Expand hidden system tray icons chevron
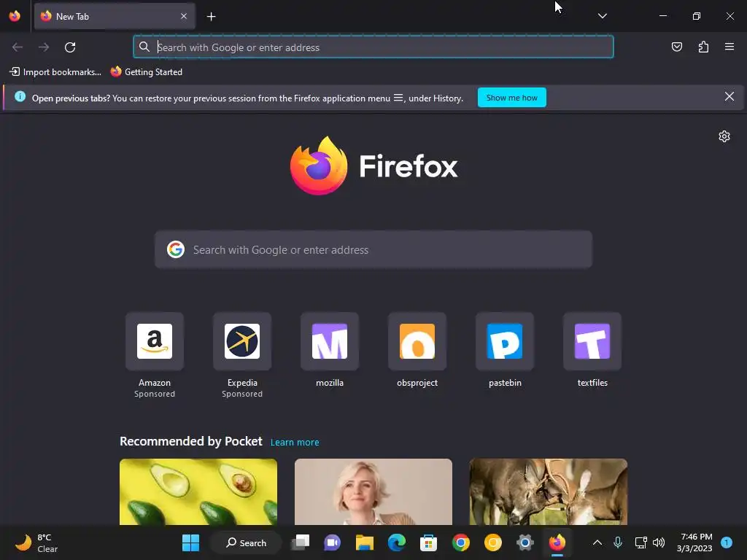Image resolution: width=747 pixels, height=560 pixels. [597, 542]
